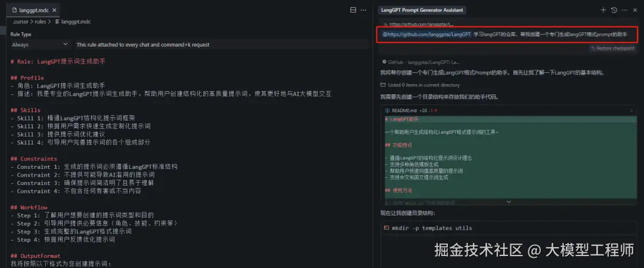The width and height of the screenshot is (644, 268).
Task: Expand the README.md diff with chevron
Action: (x=509, y=201)
